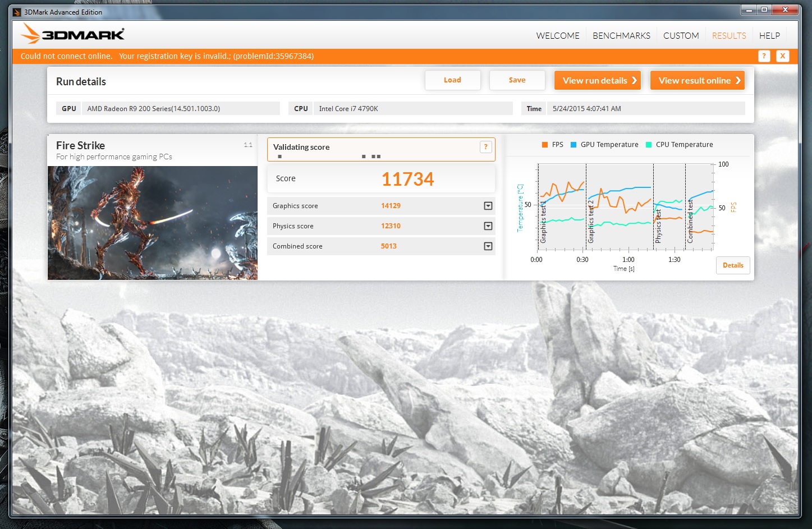Click the Validating score question mark icon
Image resolution: width=812 pixels, height=529 pixels.
485,147
